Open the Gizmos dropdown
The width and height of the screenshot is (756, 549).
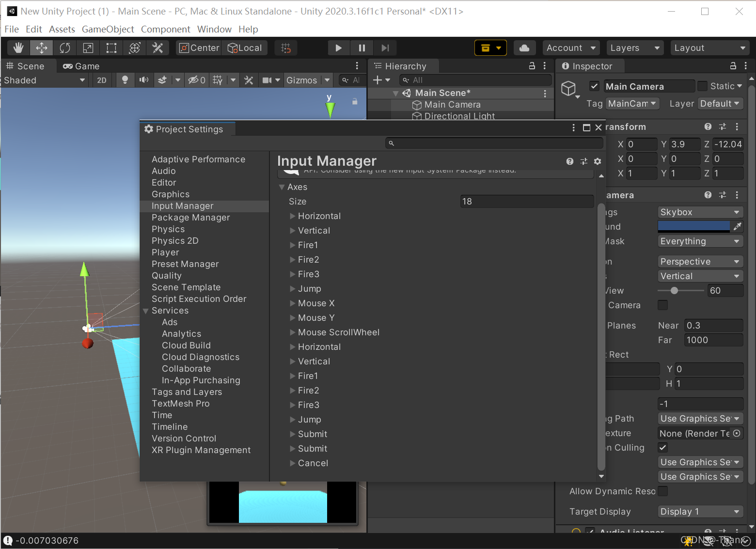tap(307, 80)
